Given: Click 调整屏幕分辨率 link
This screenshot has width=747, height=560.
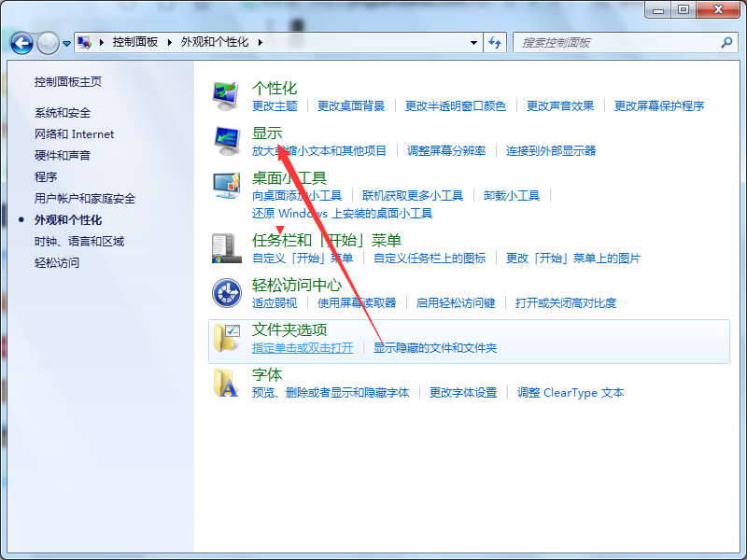Looking at the screenshot, I should pyautogui.click(x=446, y=151).
